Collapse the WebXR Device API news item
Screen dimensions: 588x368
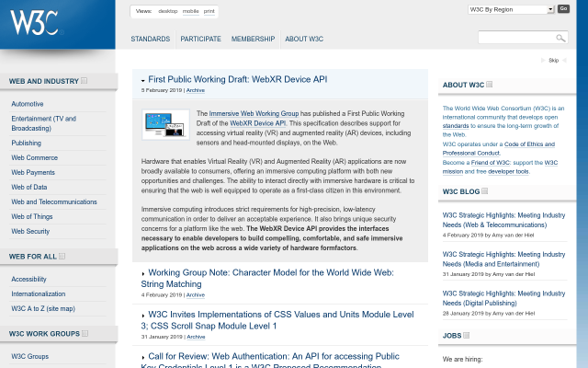[x=143, y=80]
